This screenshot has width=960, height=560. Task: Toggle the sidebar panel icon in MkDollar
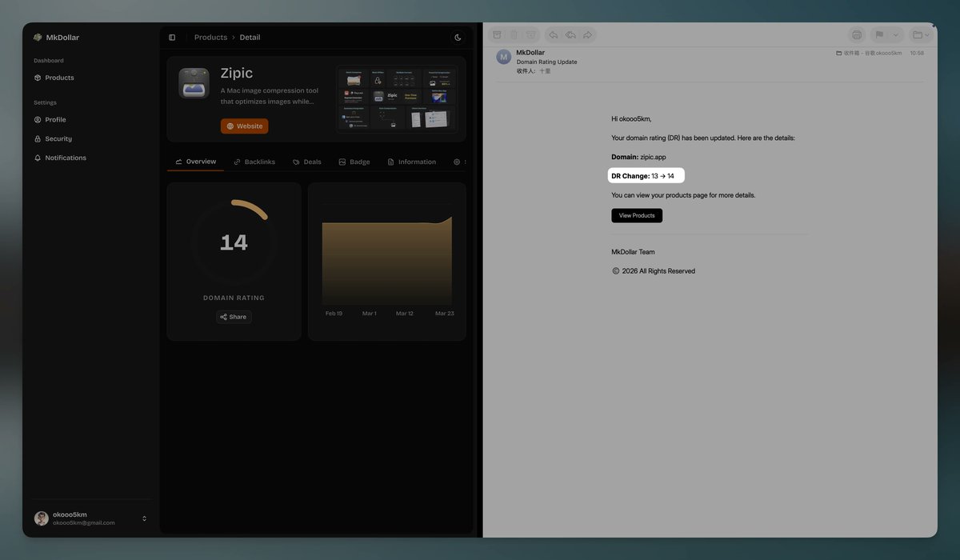[x=172, y=38]
